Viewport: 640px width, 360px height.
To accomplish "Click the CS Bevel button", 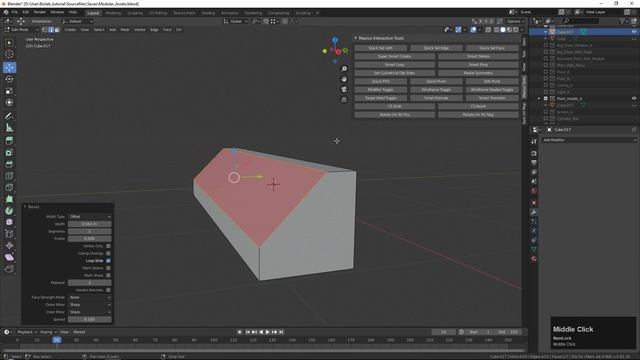I will pos(478,107).
